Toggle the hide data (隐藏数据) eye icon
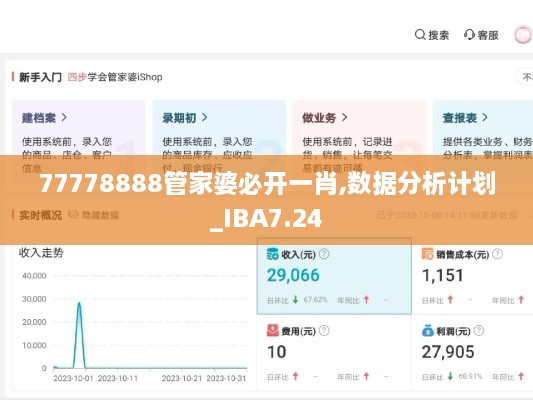 click(x=73, y=214)
